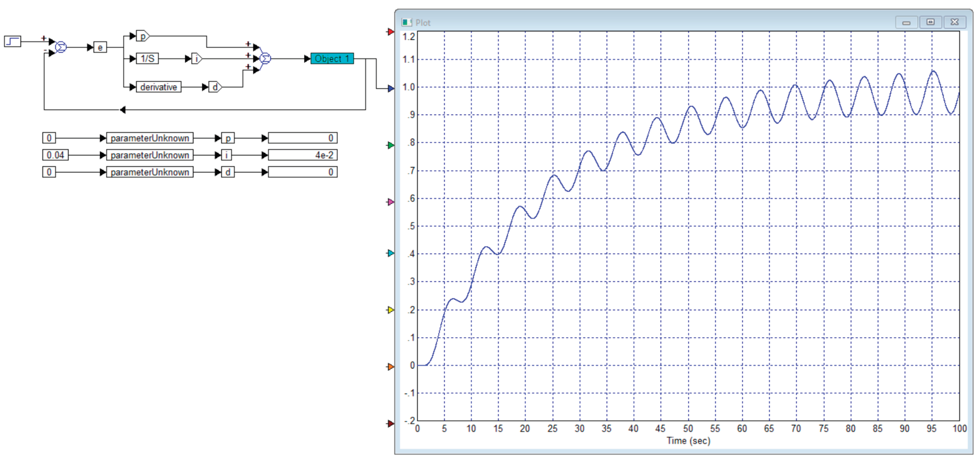Click the d gain variable after derivative
Viewport: 980px width, 460px height.
pos(215,87)
